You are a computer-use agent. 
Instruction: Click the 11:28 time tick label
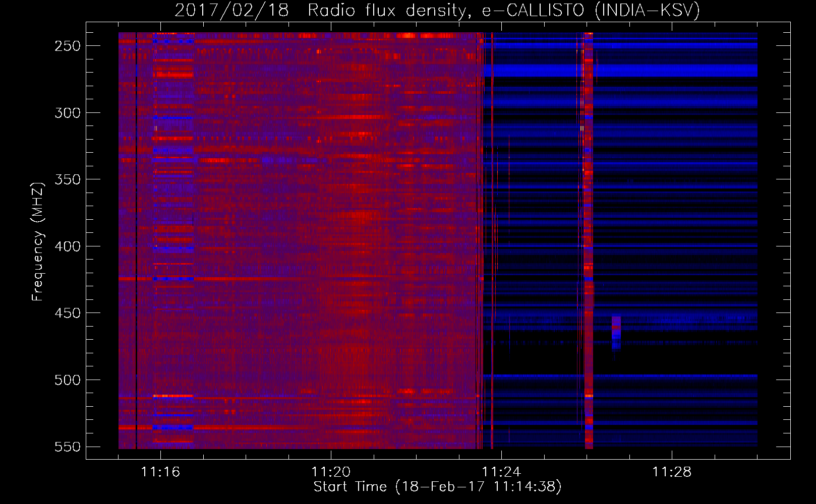pos(672,472)
